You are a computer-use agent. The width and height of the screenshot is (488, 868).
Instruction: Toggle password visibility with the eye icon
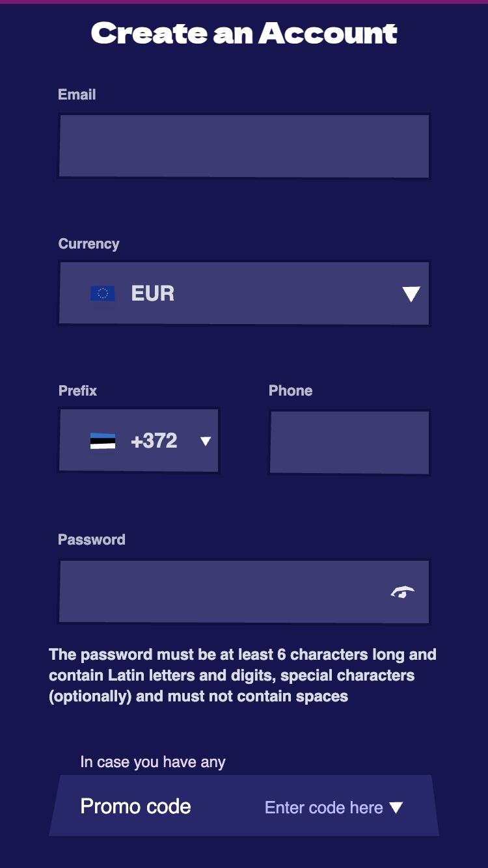click(403, 592)
